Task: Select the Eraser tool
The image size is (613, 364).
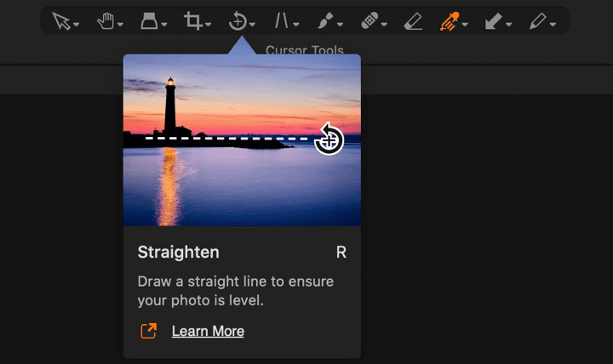Action: click(x=414, y=21)
